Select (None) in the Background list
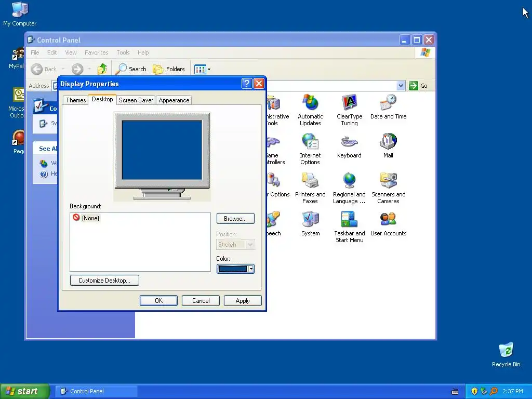 pos(86,218)
